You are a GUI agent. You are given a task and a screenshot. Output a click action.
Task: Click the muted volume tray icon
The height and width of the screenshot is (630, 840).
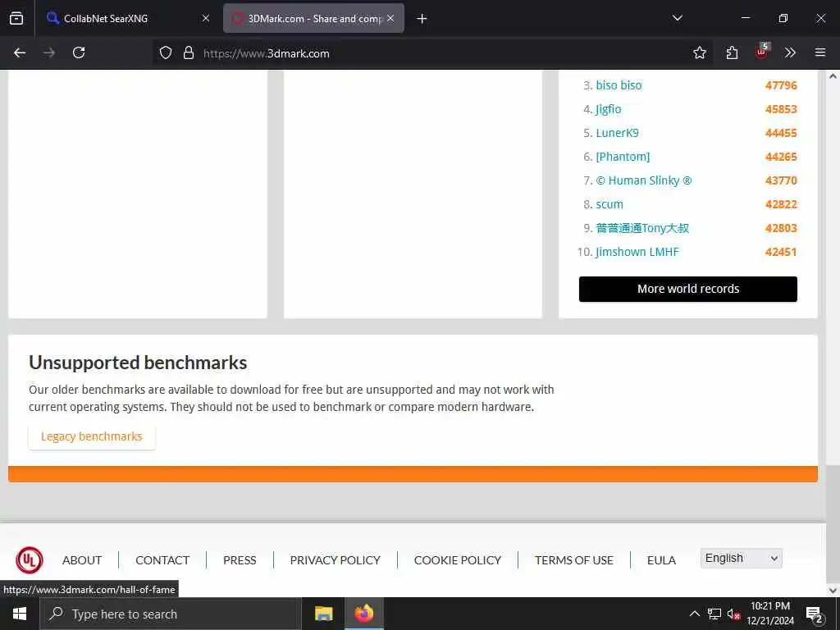[x=734, y=614]
